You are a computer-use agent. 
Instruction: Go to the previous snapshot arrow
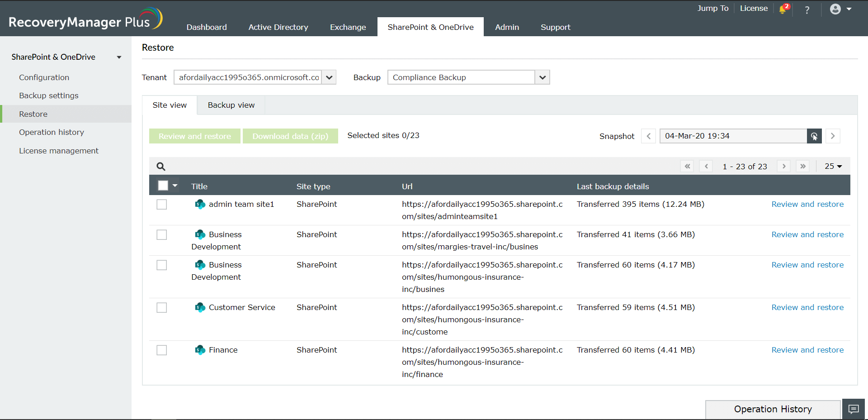click(x=649, y=136)
